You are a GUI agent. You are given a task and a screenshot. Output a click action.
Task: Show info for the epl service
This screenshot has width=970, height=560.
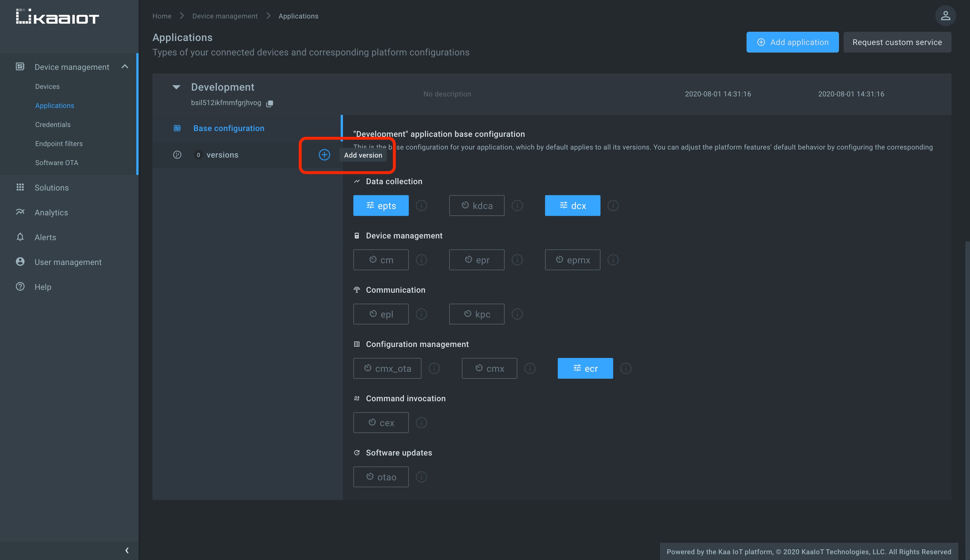click(x=421, y=314)
